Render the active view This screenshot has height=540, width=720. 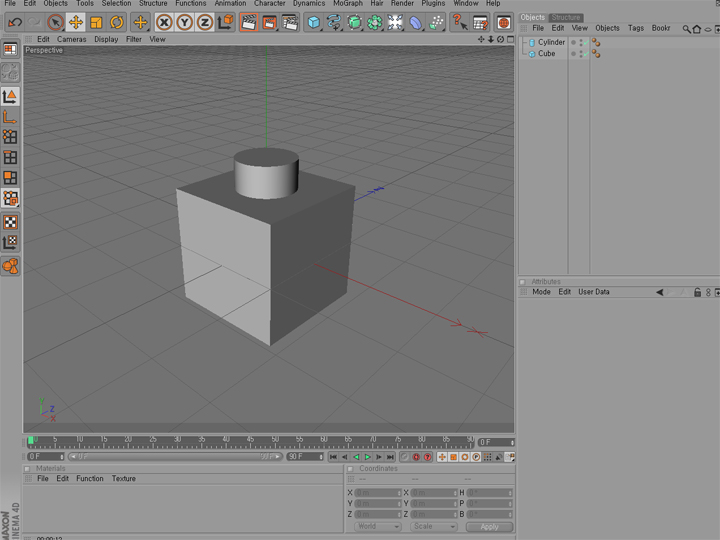tap(249, 22)
